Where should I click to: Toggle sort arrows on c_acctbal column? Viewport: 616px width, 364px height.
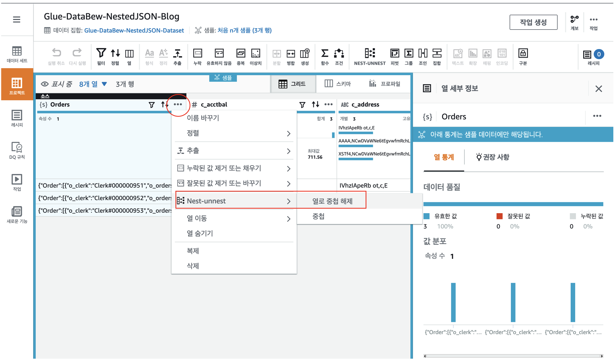click(315, 104)
